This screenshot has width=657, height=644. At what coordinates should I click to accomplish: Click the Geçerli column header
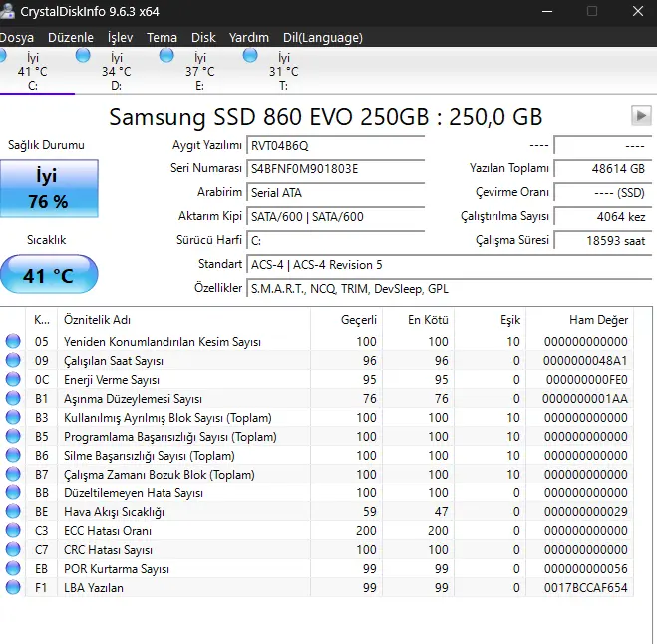(346, 320)
